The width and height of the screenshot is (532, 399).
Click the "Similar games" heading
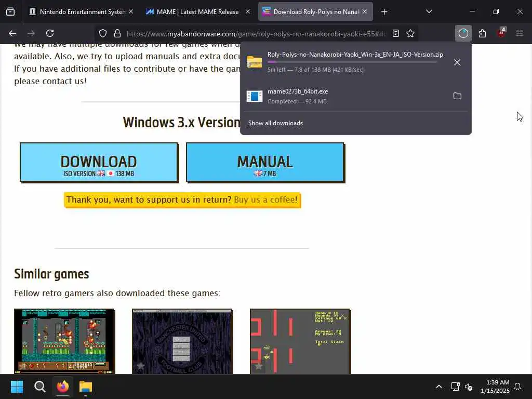(x=51, y=274)
